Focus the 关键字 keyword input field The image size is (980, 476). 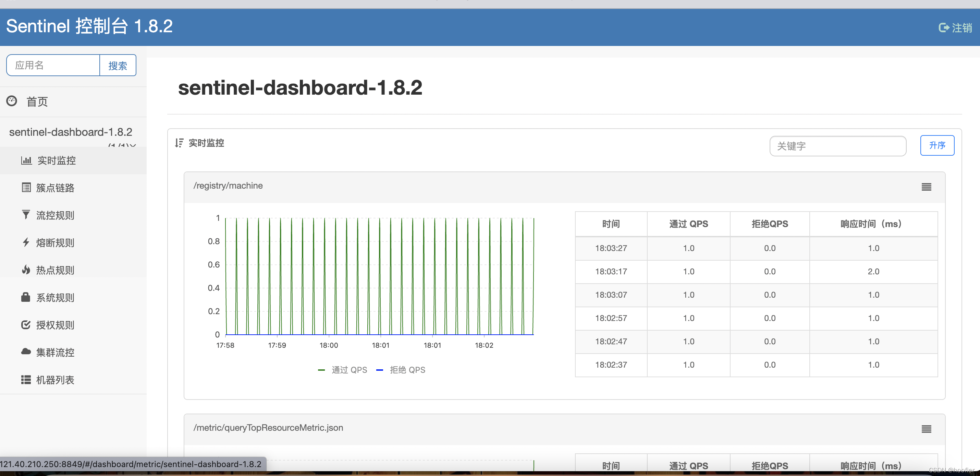tap(837, 146)
